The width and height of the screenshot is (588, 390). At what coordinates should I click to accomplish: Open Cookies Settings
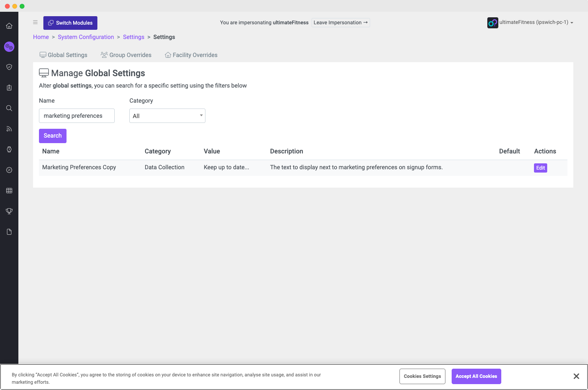tap(422, 376)
